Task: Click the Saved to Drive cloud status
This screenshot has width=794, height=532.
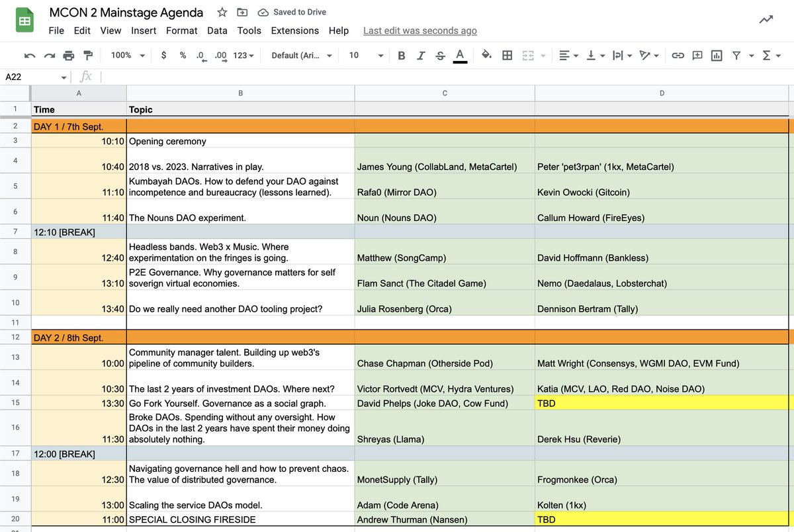Action: pyautogui.click(x=292, y=13)
